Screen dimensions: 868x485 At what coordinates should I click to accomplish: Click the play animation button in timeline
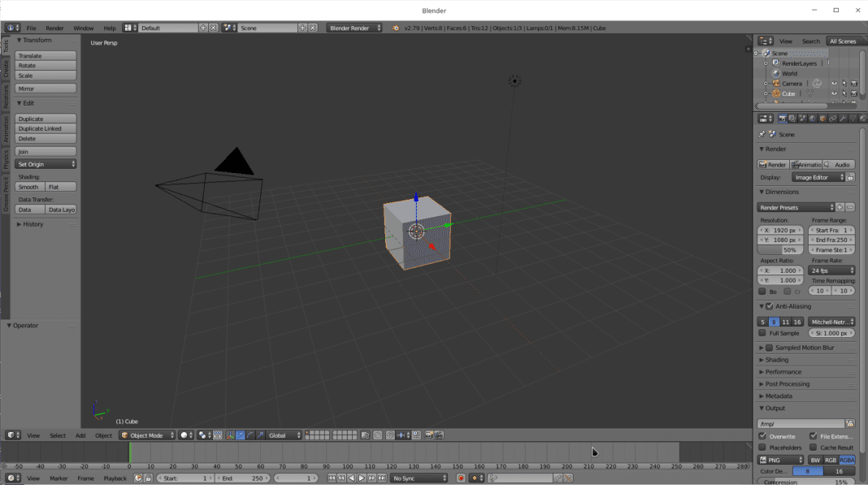tap(362, 479)
